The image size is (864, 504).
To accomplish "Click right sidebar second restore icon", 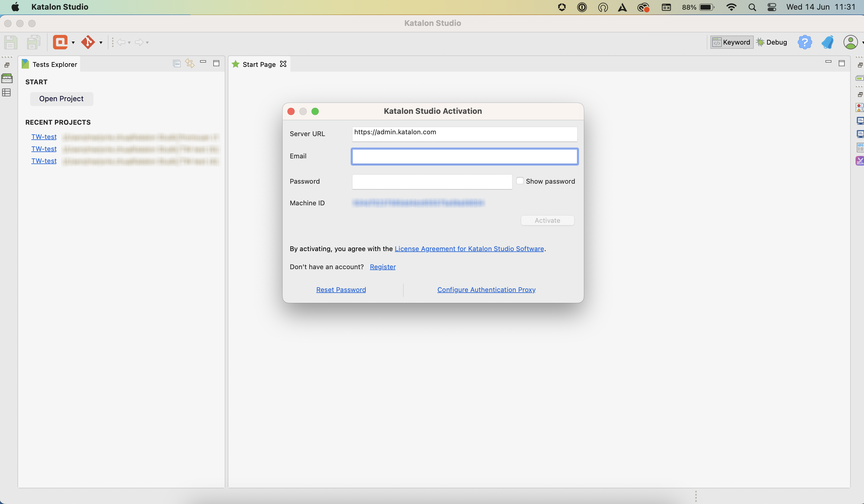I will (x=859, y=94).
